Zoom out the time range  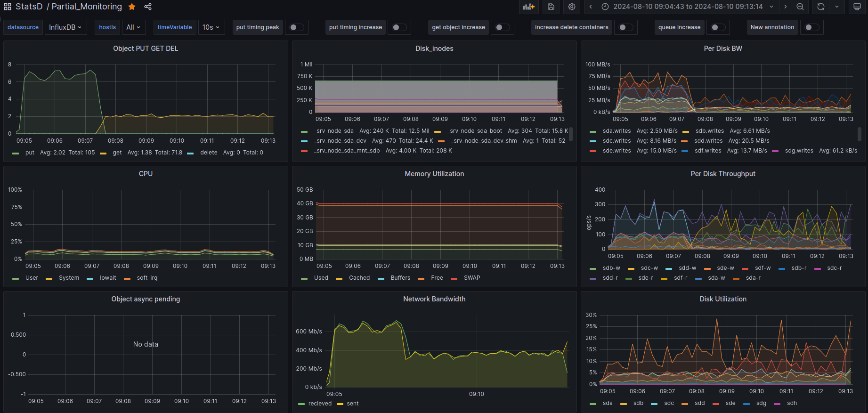pos(800,7)
